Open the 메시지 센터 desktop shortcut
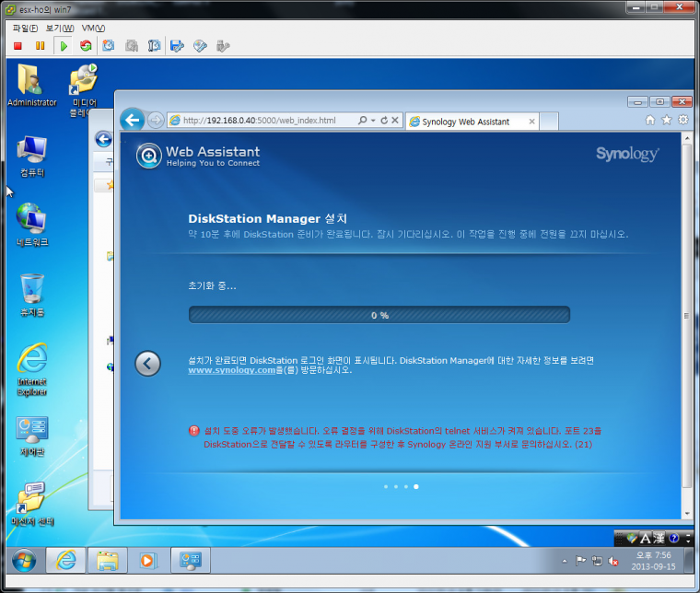 point(31,505)
